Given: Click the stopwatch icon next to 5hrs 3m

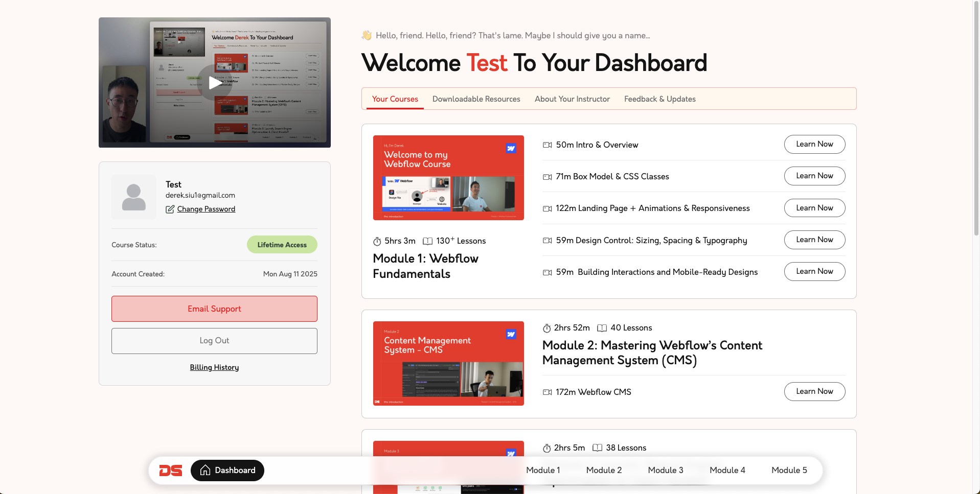Looking at the screenshot, I should pyautogui.click(x=377, y=241).
